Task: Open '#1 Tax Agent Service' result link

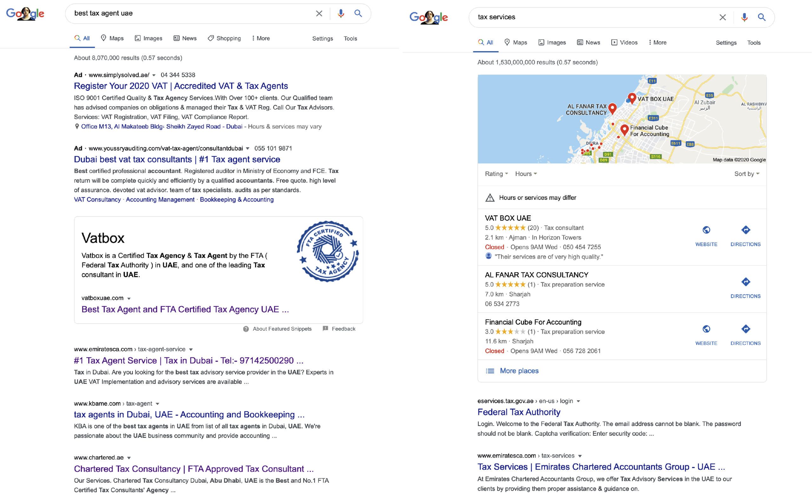Action: click(x=189, y=360)
